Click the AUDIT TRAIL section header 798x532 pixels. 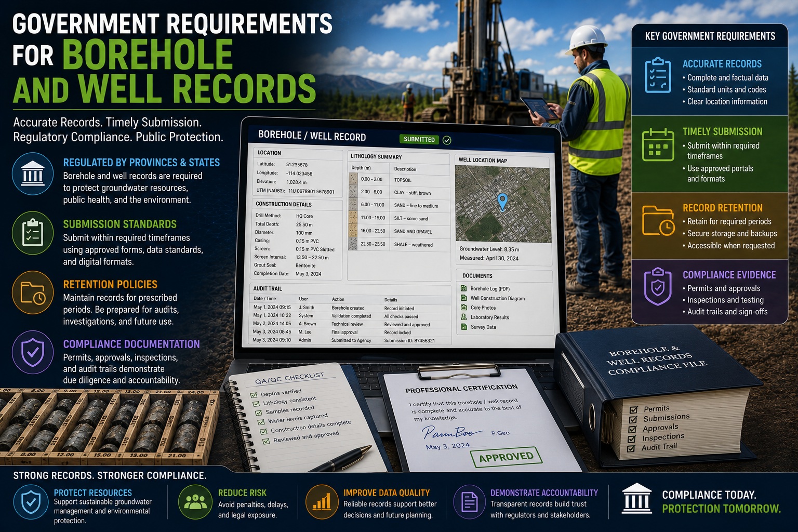(x=268, y=288)
